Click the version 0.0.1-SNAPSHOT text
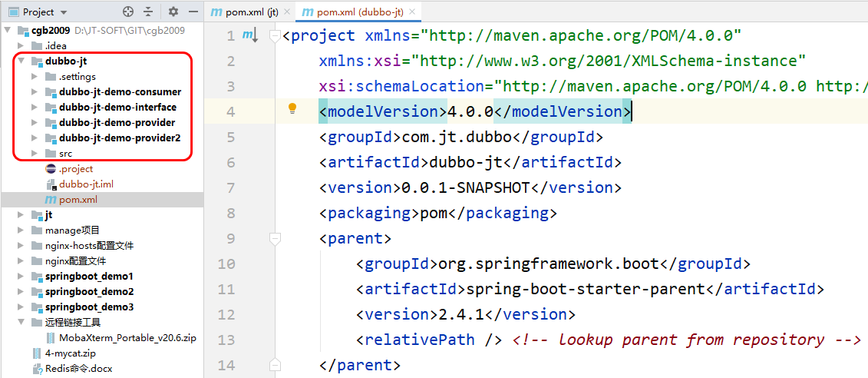868x378 pixels. [x=465, y=188]
